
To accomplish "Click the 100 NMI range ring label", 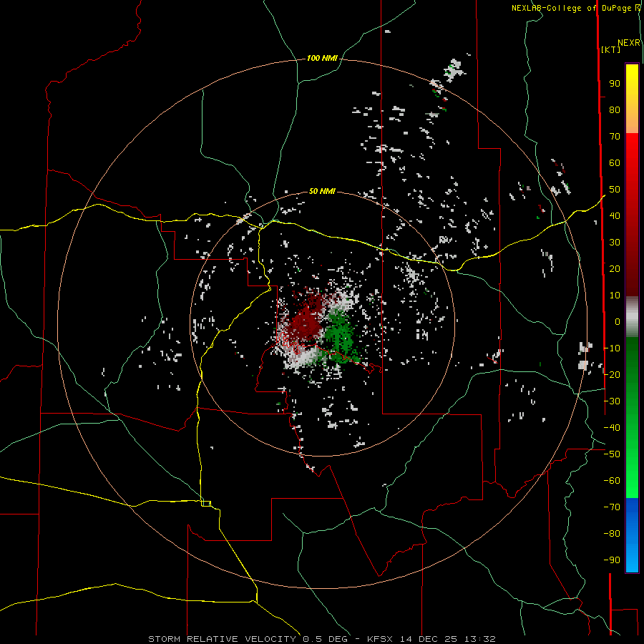I will 322,59.
